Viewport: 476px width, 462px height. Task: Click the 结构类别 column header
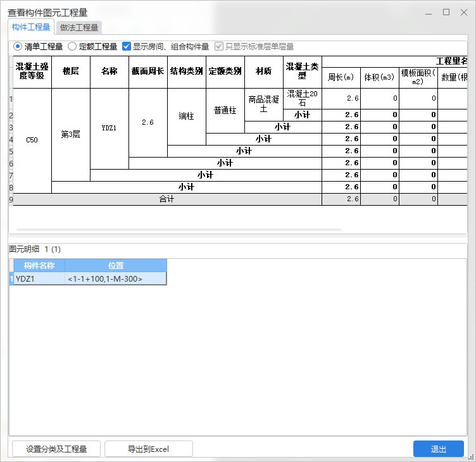(x=186, y=72)
